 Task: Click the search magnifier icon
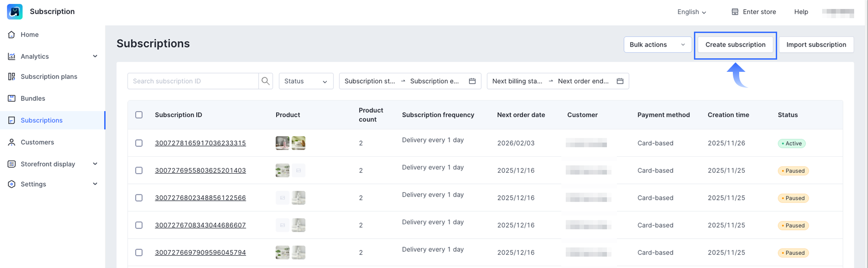click(x=265, y=81)
